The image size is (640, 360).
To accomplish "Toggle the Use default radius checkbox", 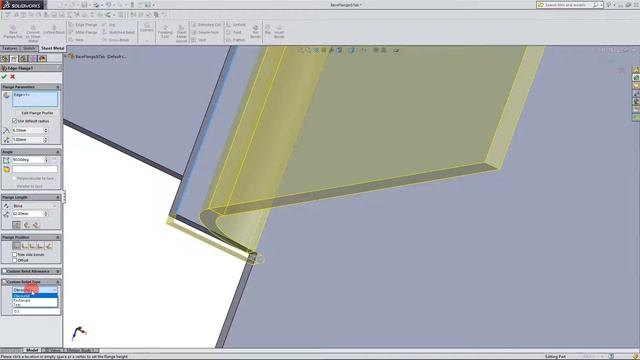I will [x=15, y=121].
